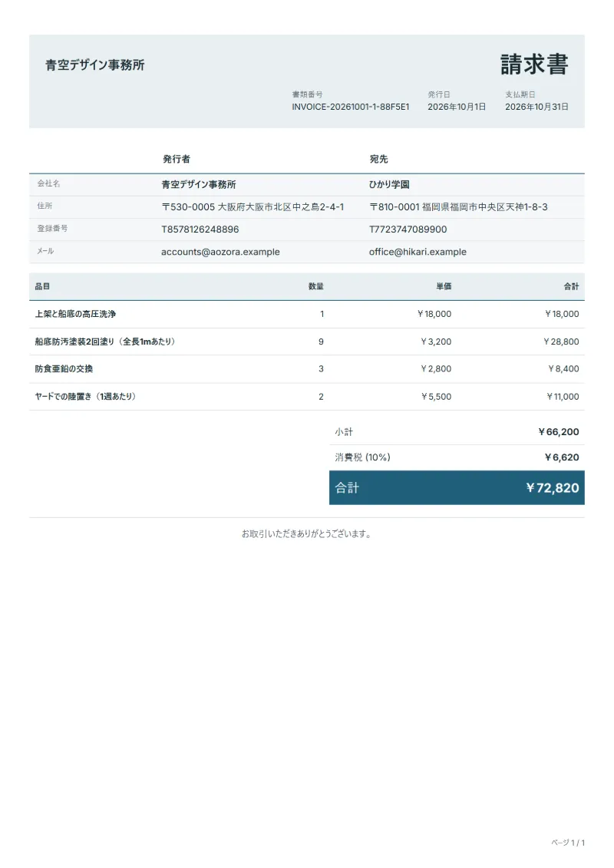Image resolution: width=614 pixels, height=868 pixels.
Task: Click issuer address 〒530-0005 大阪府大阪市北区中之島2-4-1
Action: pyautogui.click(x=253, y=207)
